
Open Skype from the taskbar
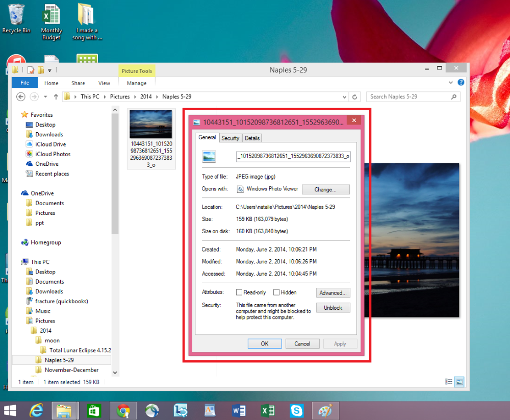pyautogui.click(x=297, y=410)
